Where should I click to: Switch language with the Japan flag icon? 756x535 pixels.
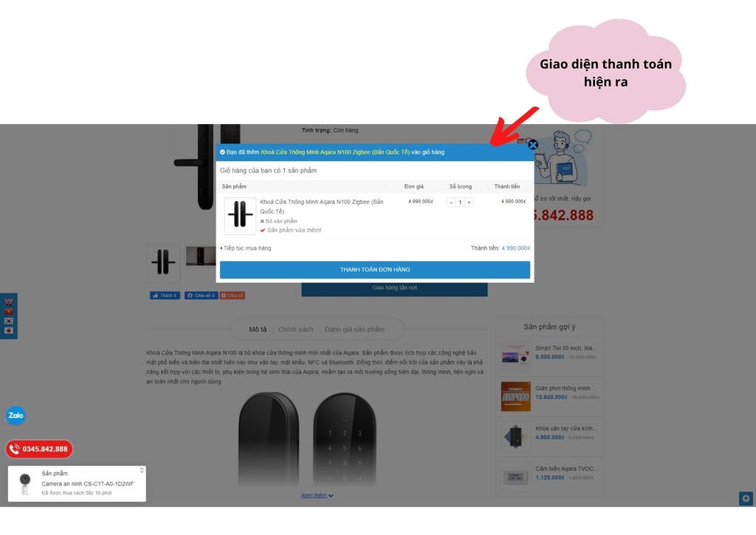9,330
